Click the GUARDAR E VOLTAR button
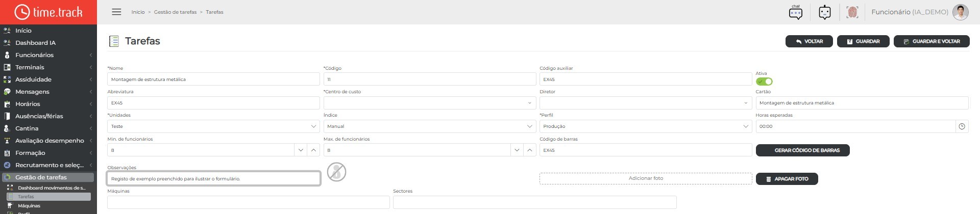Viewport: 980px width, 214px height. tap(932, 41)
